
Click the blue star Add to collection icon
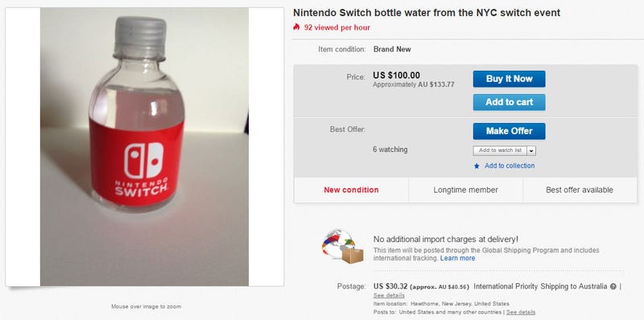click(477, 166)
